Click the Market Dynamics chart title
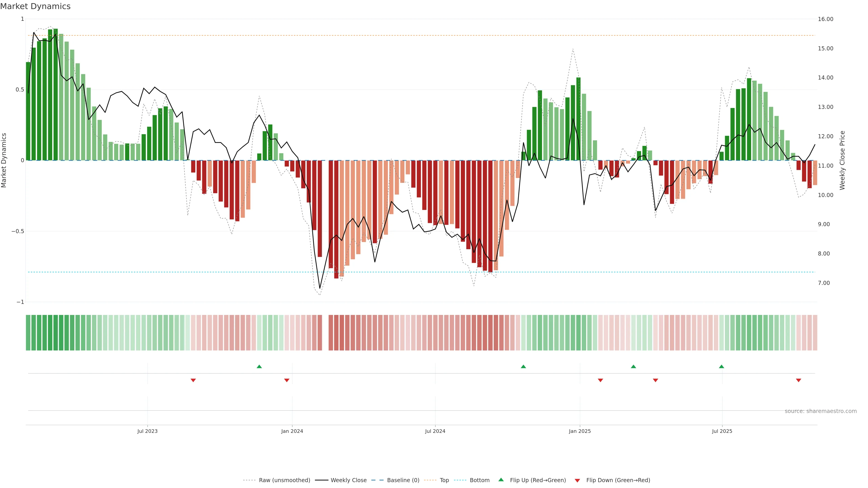The height and width of the screenshot is (488, 868). [x=35, y=6]
